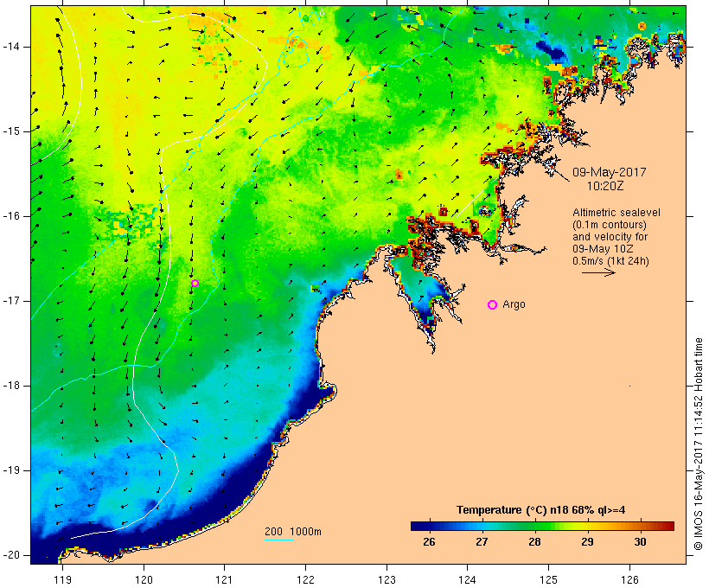Image resolution: width=709 pixels, height=588 pixels.
Task: Click the time text '10:20Z'
Action: (605, 186)
